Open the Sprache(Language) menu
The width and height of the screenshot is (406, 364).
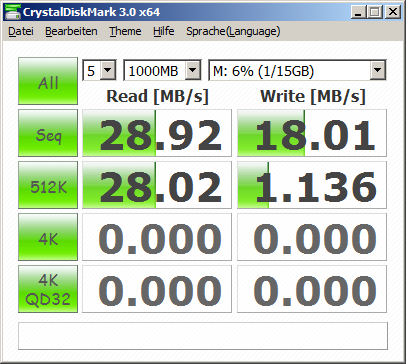pos(233,31)
